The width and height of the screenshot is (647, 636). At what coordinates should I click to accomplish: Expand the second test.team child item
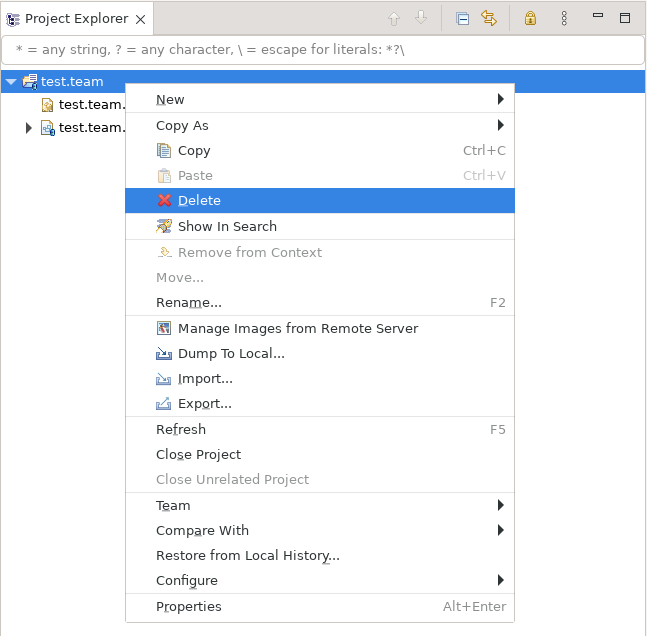[x=28, y=128]
